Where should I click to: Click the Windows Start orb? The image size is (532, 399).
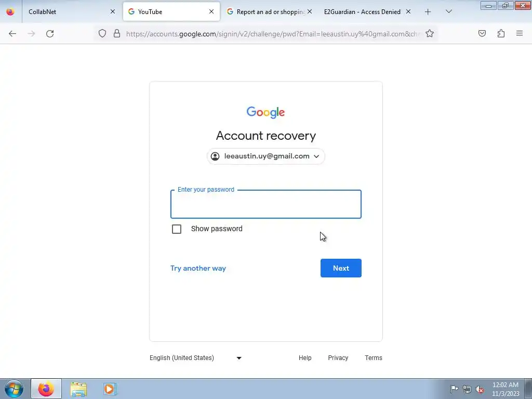[14, 389]
